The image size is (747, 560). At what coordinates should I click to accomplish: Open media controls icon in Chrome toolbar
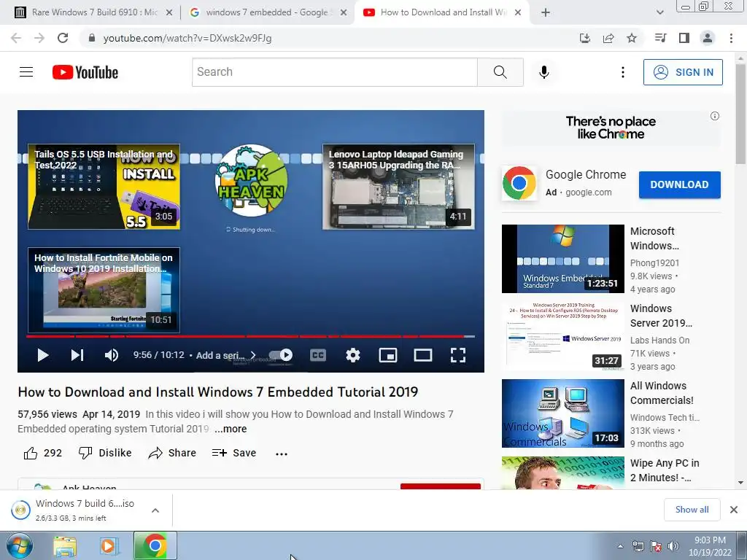660,38
